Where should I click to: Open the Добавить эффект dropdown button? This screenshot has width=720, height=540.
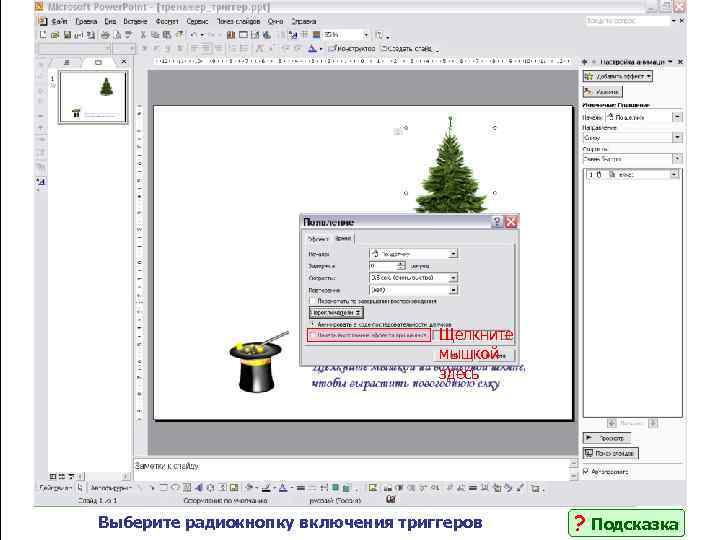click(x=618, y=76)
